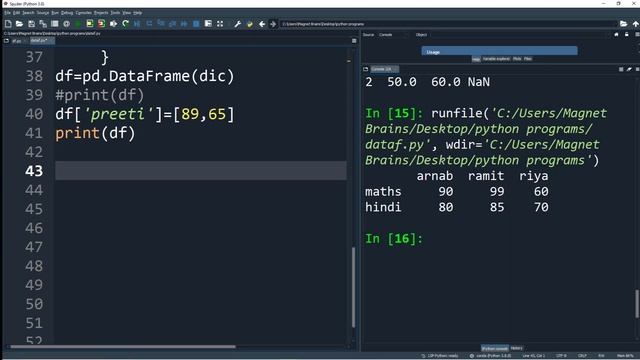640x360 pixels.
Task: Click the editor horizontal scrollbar
Action: tap(122, 347)
